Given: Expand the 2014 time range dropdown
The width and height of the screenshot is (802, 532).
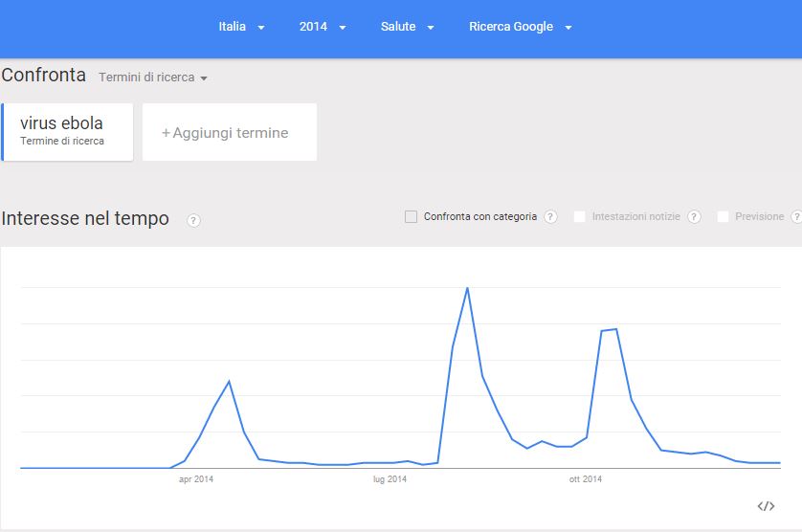Looking at the screenshot, I should (323, 27).
